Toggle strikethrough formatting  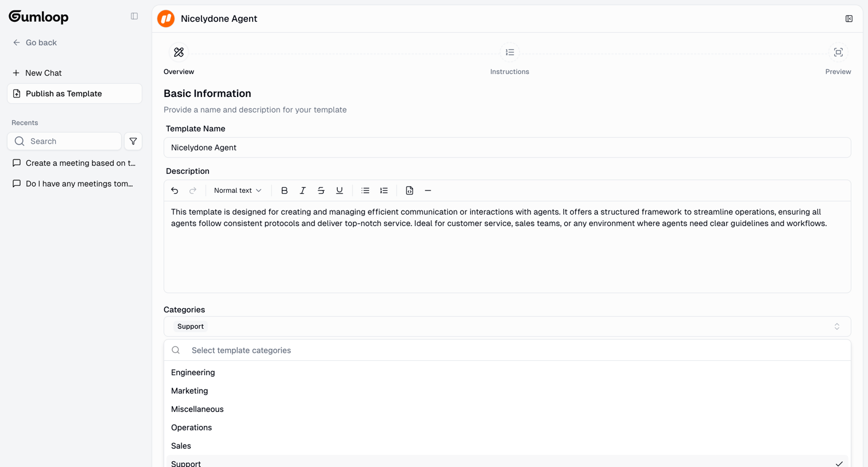coord(321,190)
